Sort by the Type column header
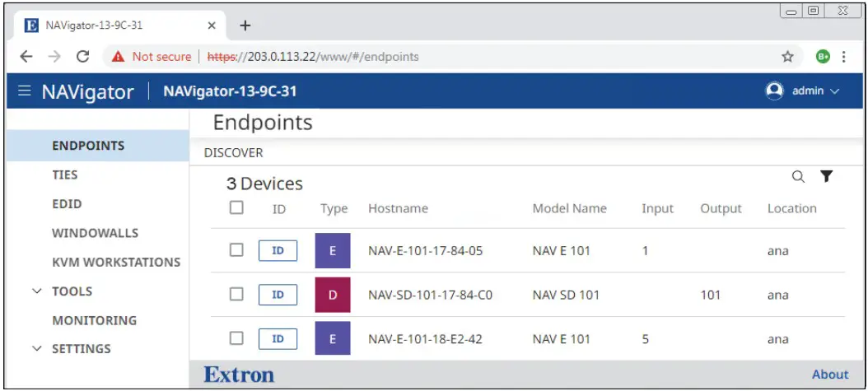This screenshot has height=391, width=868. tap(334, 209)
